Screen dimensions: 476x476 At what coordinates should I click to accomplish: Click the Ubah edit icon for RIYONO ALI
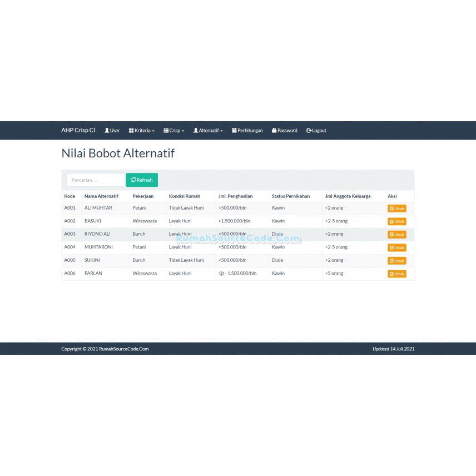tap(391, 235)
